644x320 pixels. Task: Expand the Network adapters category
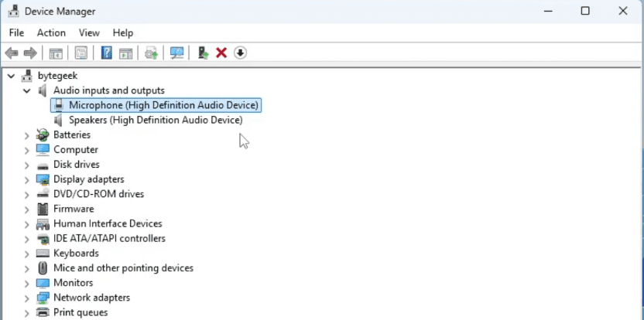pos(27,298)
